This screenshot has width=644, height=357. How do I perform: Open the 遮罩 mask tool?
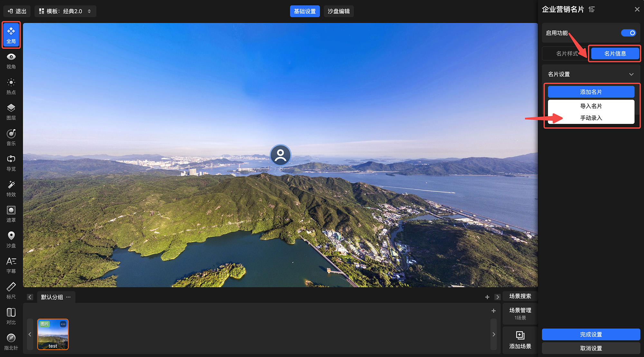point(11,214)
